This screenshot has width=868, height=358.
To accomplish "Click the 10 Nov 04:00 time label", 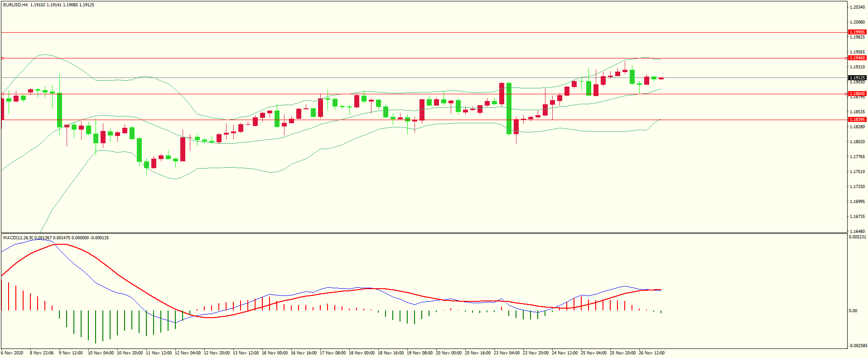I will pyautogui.click(x=101, y=353).
